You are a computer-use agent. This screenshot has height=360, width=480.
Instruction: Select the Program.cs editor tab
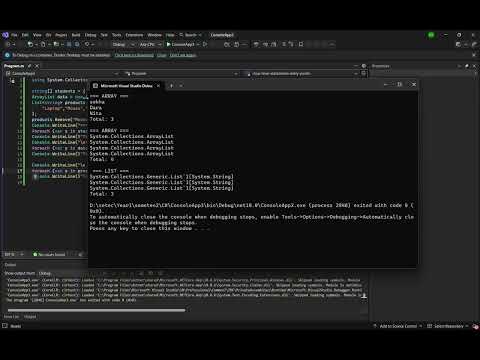pyautogui.click(x=14, y=66)
